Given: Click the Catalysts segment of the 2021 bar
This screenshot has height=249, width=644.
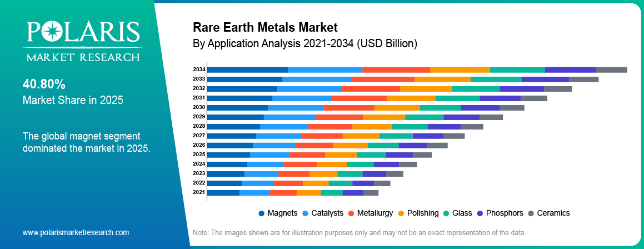Looking at the screenshot, I should click(254, 193).
